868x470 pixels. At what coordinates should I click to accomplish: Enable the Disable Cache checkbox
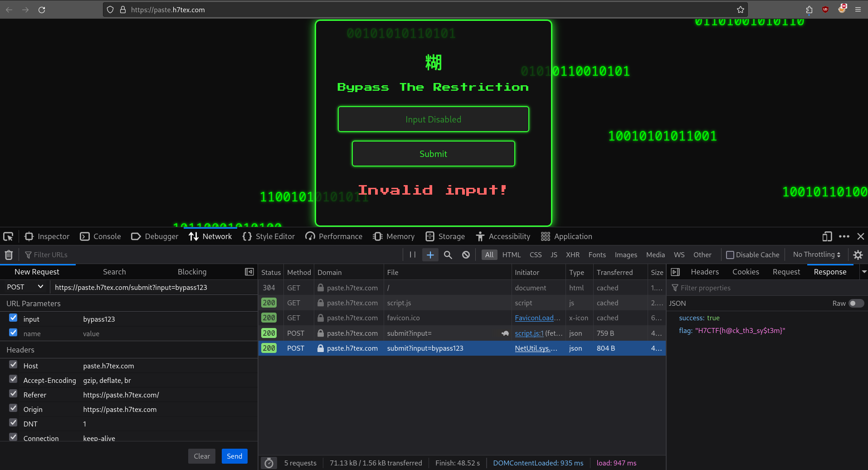[x=730, y=255]
